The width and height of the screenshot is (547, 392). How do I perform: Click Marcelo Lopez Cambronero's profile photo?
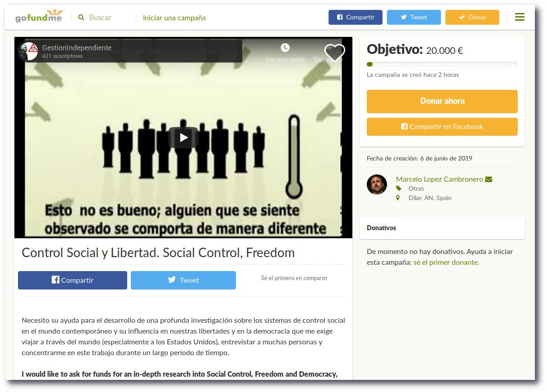(x=377, y=184)
